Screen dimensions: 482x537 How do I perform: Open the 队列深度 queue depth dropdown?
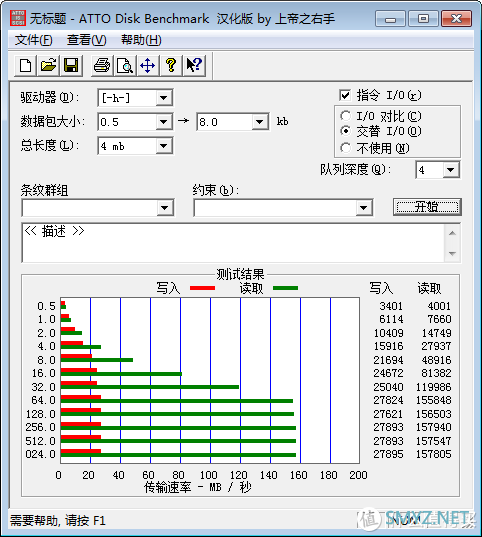coord(451,170)
